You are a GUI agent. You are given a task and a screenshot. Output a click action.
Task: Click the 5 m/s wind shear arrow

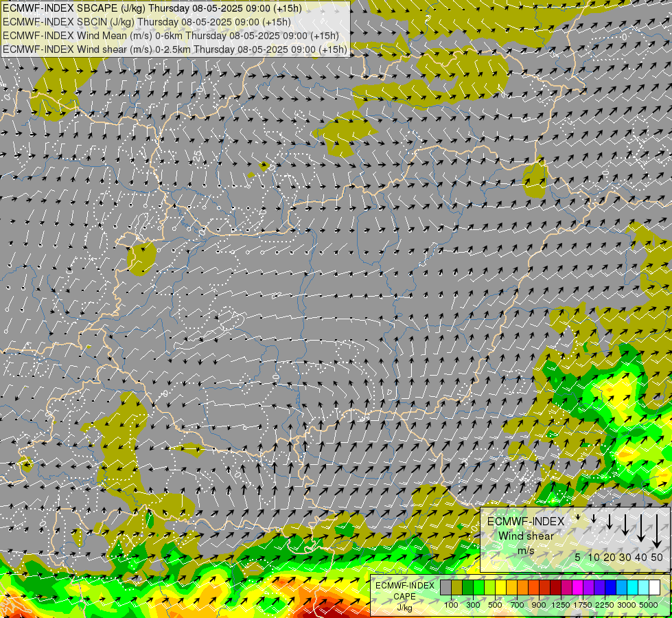578,517
